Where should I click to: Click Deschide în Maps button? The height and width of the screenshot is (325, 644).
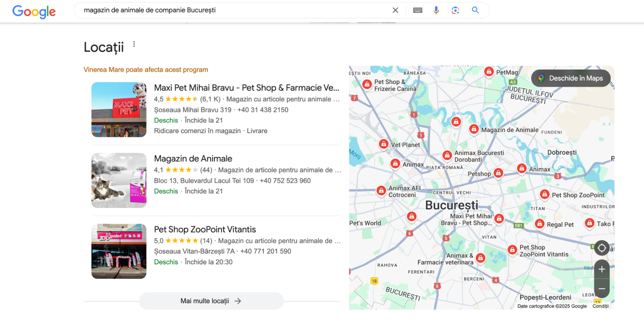[x=571, y=78]
